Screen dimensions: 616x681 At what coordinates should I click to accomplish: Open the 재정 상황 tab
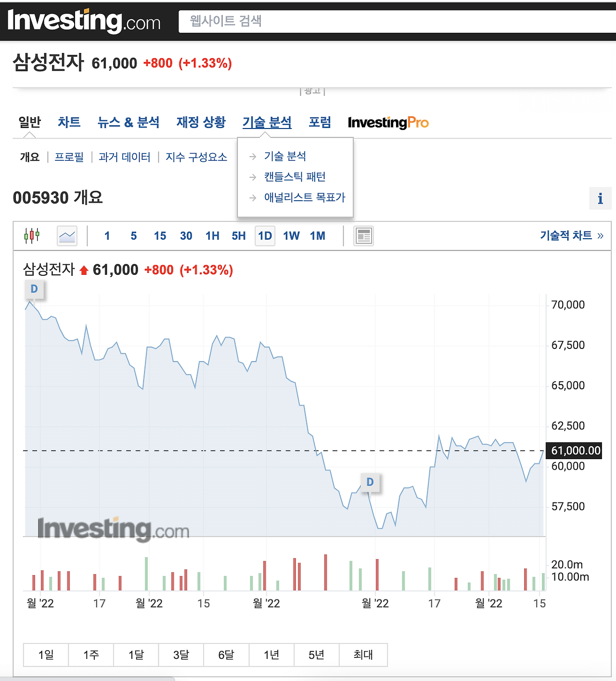click(201, 122)
